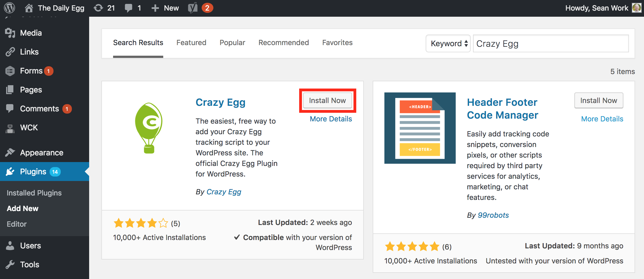Click Sean Work's profile avatar
Image resolution: width=644 pixels, height=279 pixels.
[x=637, y=8]
